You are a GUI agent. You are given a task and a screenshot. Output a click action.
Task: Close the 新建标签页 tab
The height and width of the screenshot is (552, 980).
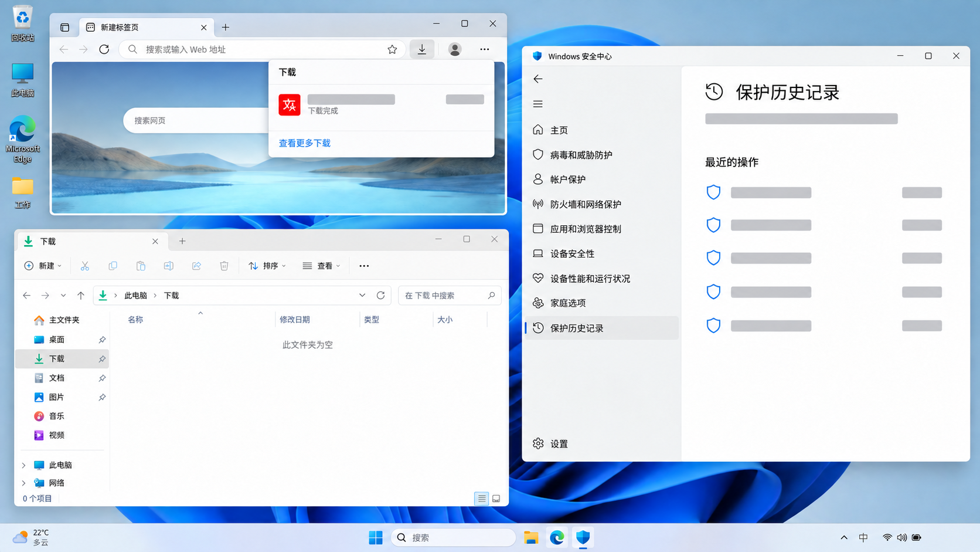204,28
